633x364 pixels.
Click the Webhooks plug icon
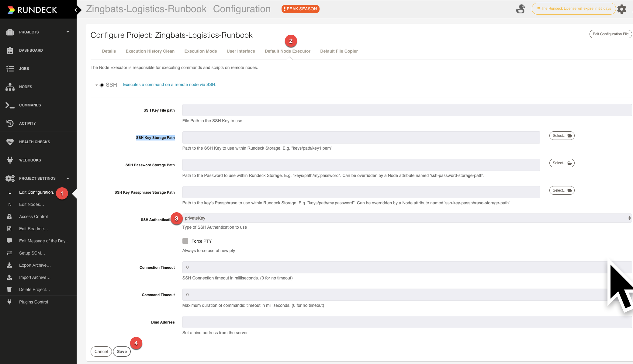[x=10, y=160]
